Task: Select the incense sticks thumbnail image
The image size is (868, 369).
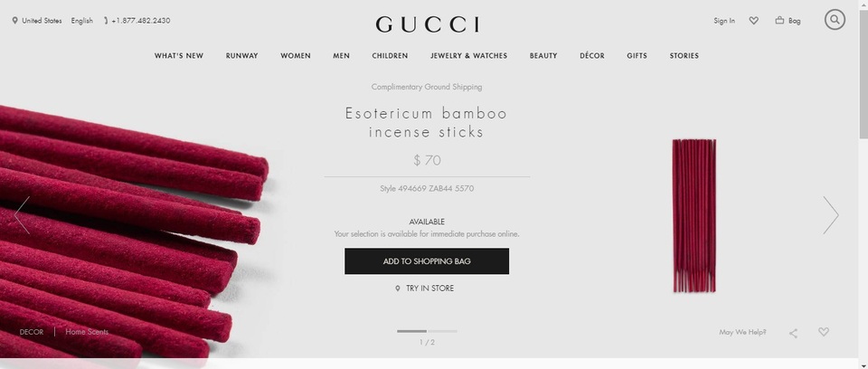Action: coord(694,215)
